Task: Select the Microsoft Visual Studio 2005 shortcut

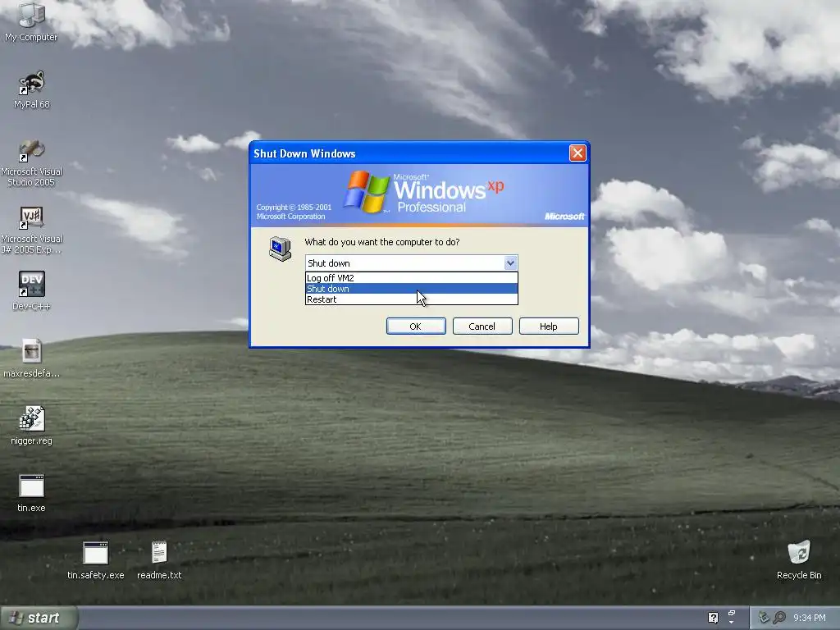Action: [x=32, y=163]
